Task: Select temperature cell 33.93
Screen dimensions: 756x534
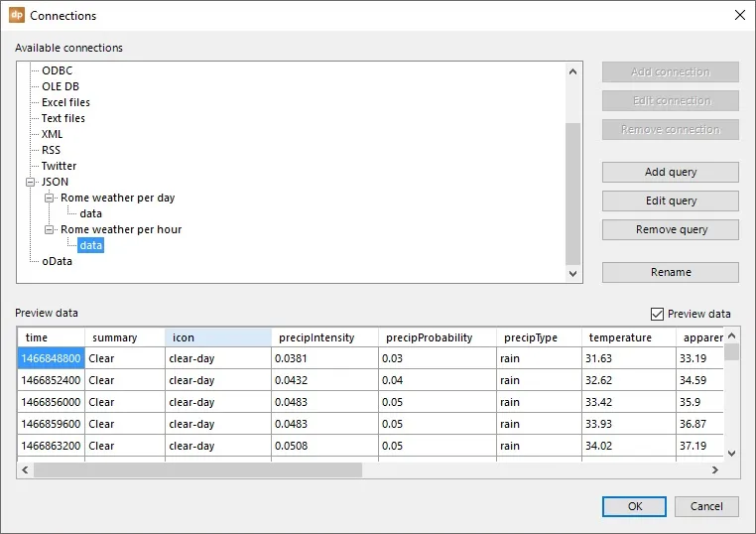Action: pos(629,424)
